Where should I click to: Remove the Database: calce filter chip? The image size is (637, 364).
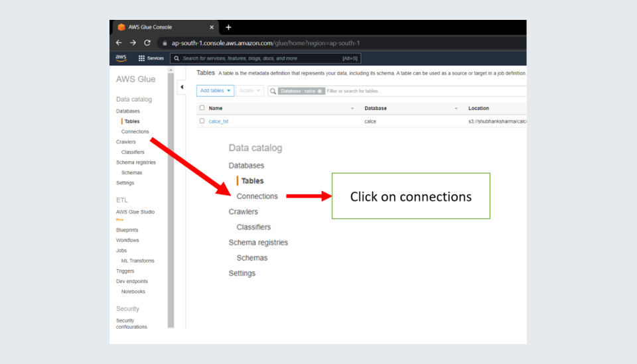(x=320, y=91)
